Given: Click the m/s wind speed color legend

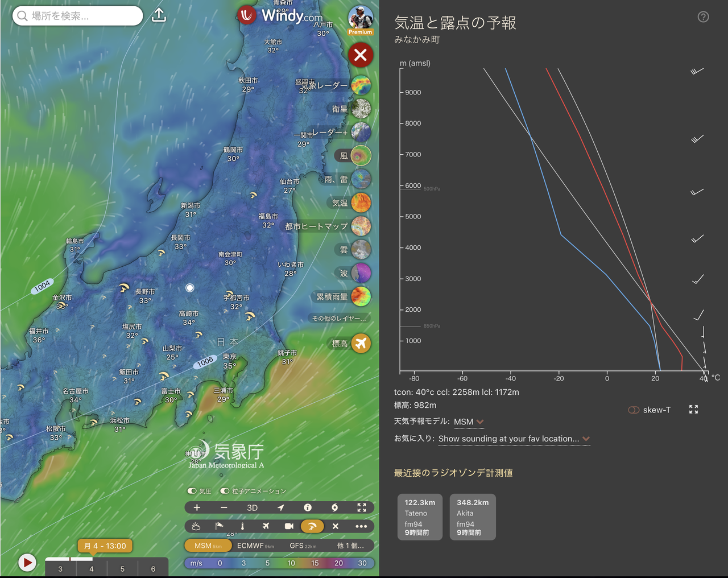Looking at the screenshot, I should [x=279, y=563].
